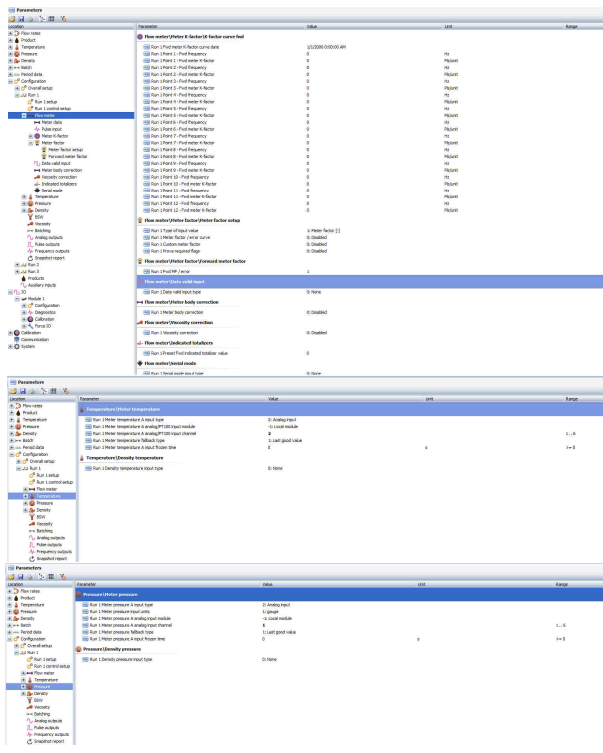This screenshot has height=753, width=603.
Task: Select Meter body correction tree node
Action: coord(61,170)
